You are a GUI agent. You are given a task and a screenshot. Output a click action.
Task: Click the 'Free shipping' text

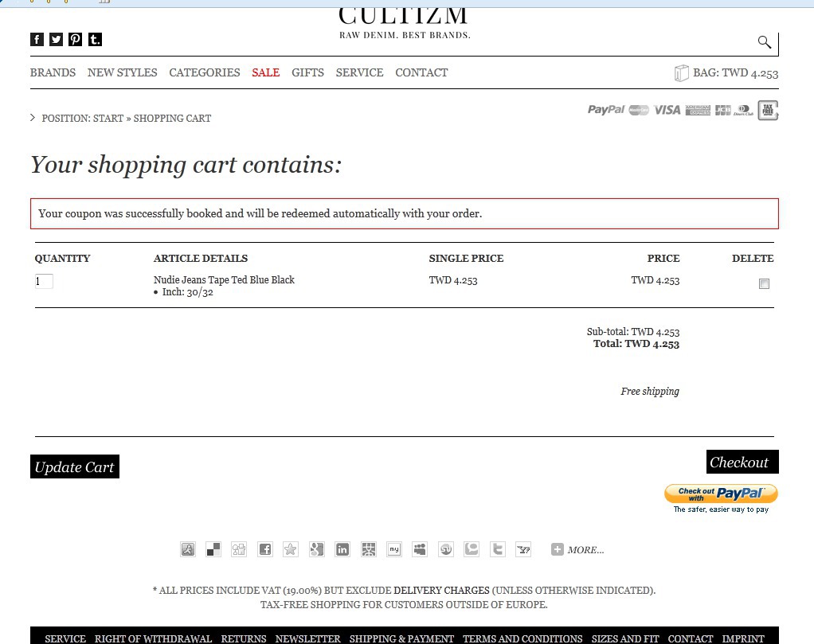650,392
